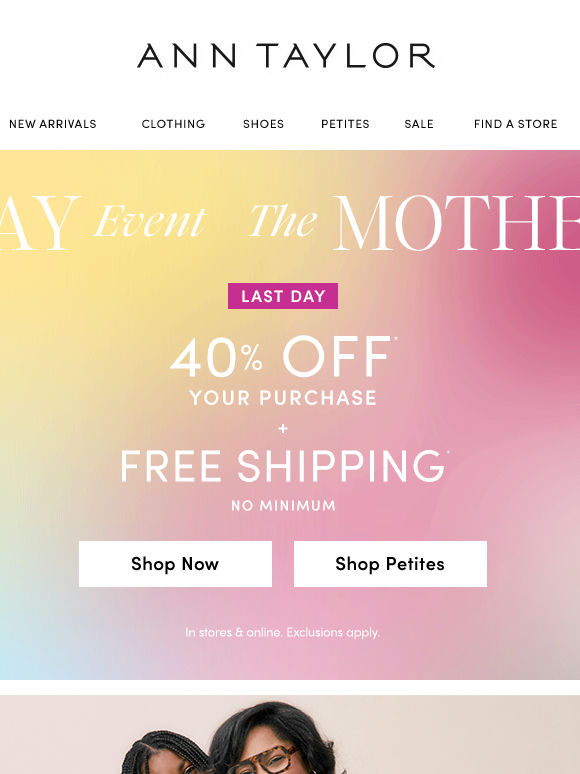Open Petites from the navigation bar
Screen dimensions: 580x774
(x=345, y=124)
